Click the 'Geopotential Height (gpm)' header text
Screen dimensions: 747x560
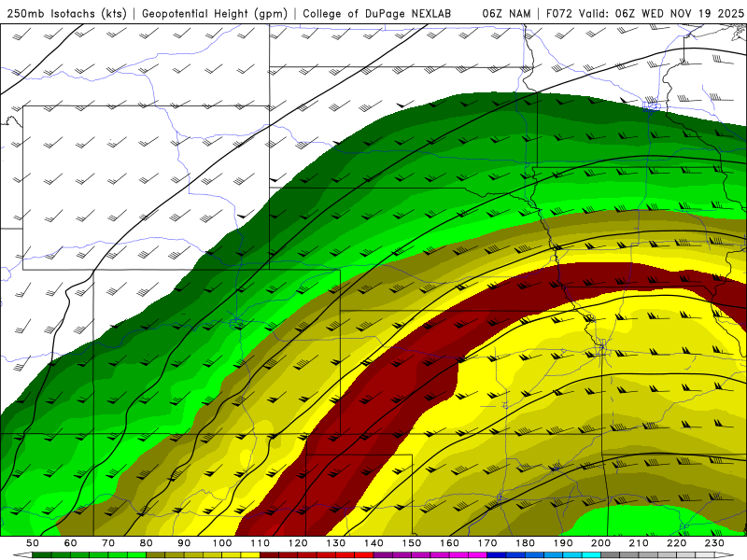pyautogui.click(x=215, y=14)
